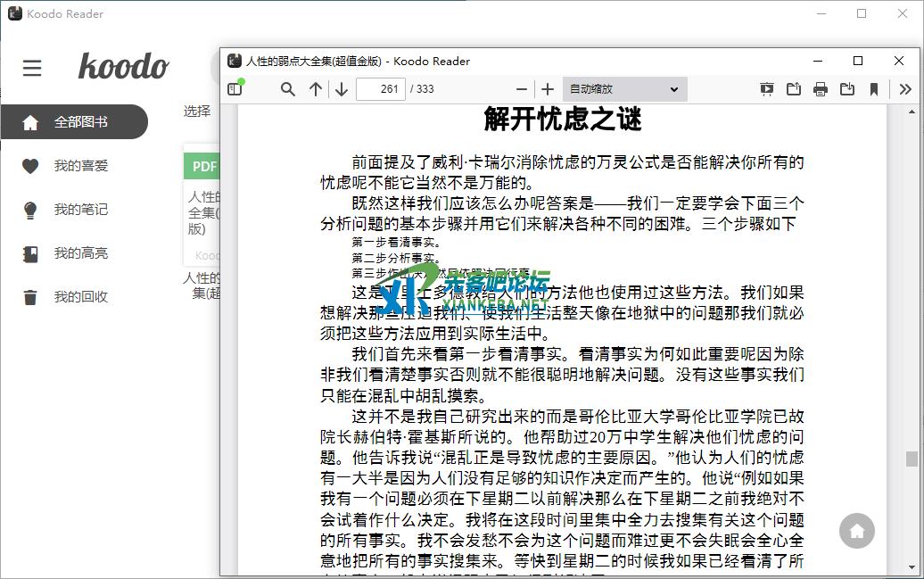Open the find-in-document search tool
This screenshot has height=579, width=924.
tap(287, 89)
